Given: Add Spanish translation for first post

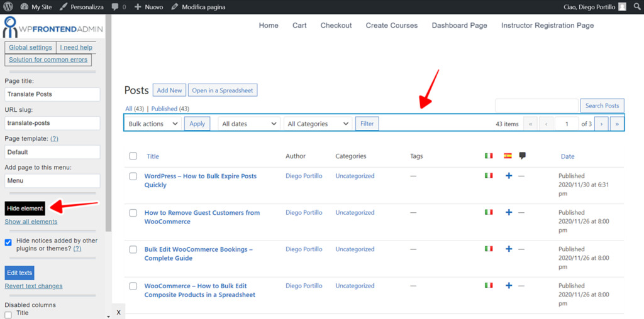Looking at the screenshot, I should coord(508,176).
